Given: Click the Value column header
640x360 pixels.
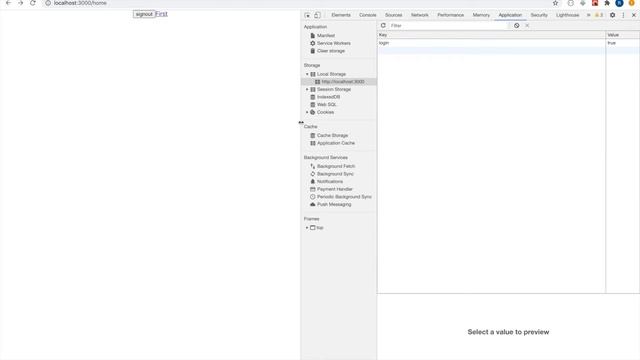Looking at the screenshot, I should tap(622, 35).
